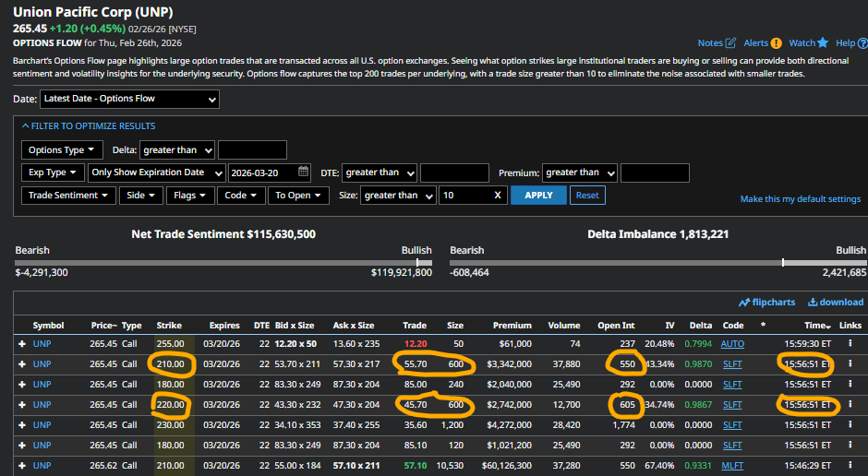The image size is (868, 476).
Task: Click the blue APPLY button
Action: pos(538,196)
